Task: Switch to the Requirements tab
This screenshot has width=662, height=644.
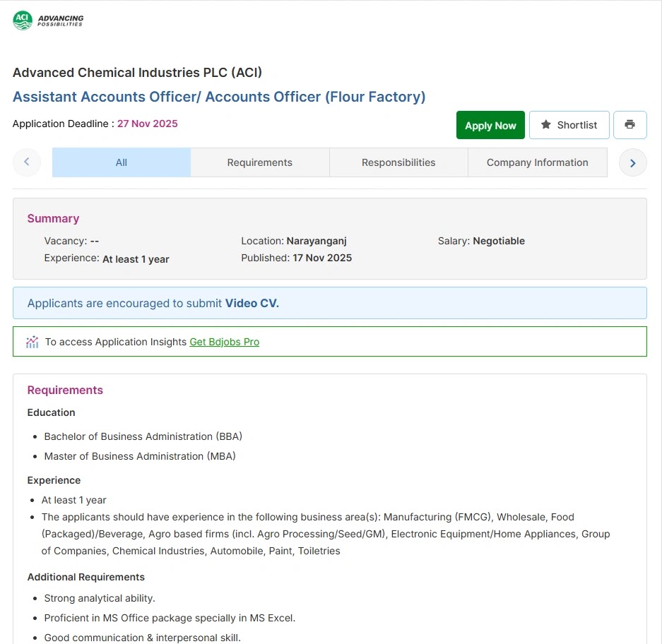Action: (259, 162)
